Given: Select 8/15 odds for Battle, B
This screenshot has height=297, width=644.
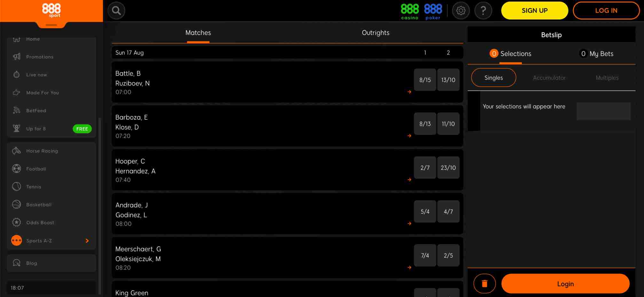Looking at the screenshot, I should point(425,80).
